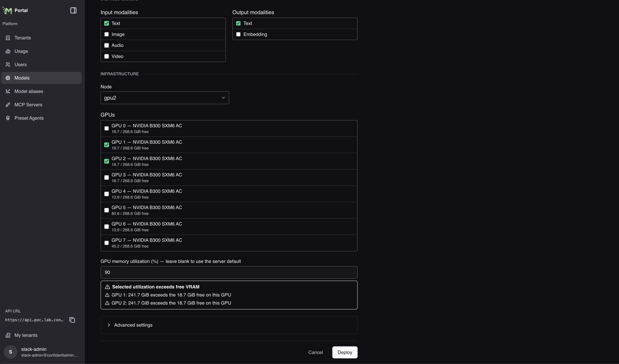Click the Model aliases icon
The image size is (619, 364).
[8, 91]
